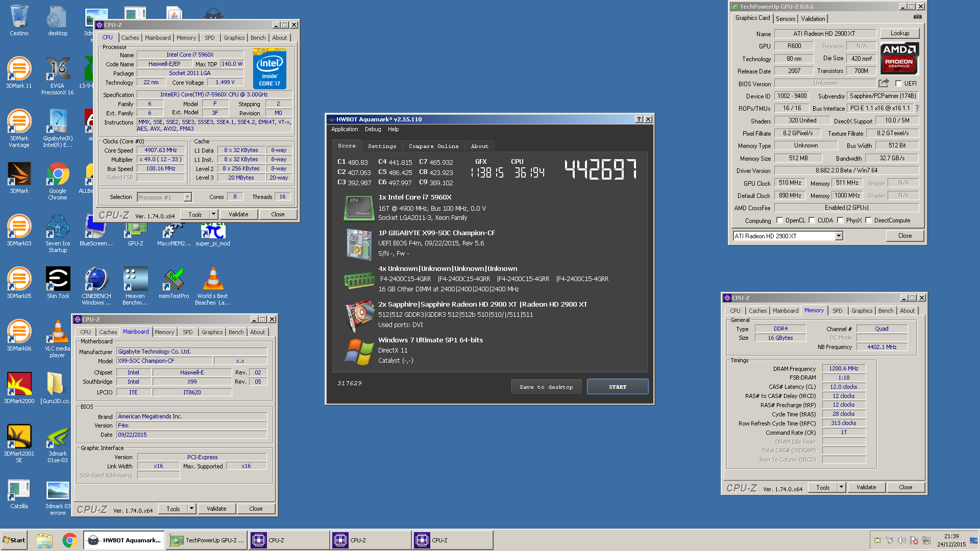Click Save to desktop in Aquamark
The width and height of the screenshot is (980, 551).
click(546, 387)
